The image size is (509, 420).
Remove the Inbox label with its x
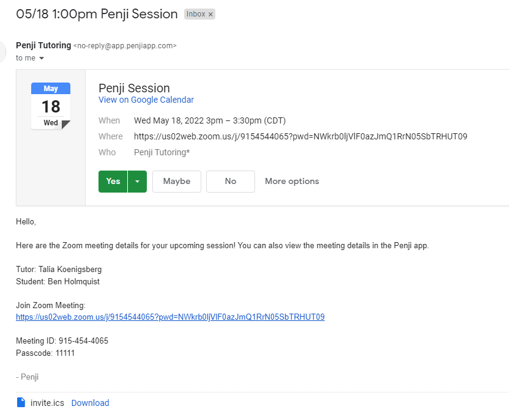(x=210, y=14)
